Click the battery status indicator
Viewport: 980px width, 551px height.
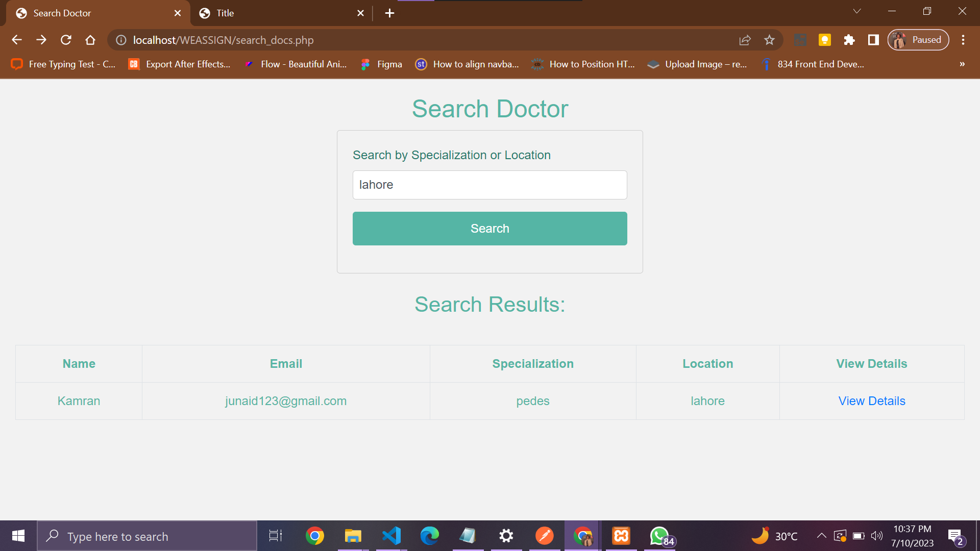coord(859,536)
